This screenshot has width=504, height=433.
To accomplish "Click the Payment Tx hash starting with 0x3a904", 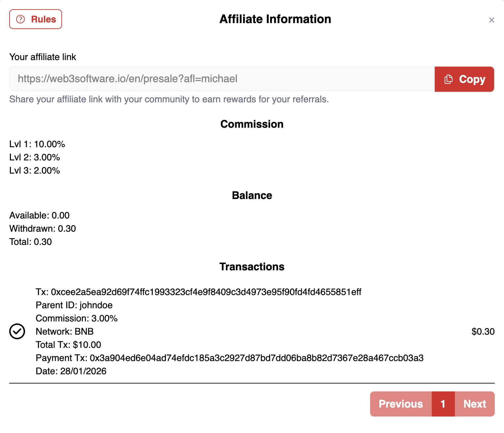I will coord(256,358).
